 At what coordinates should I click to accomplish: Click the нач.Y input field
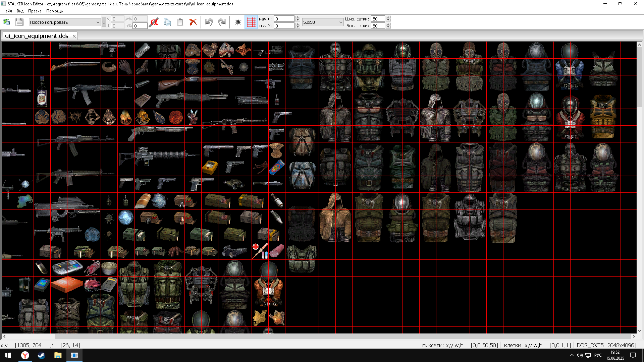pyautogui.click(x=284, y=26)
